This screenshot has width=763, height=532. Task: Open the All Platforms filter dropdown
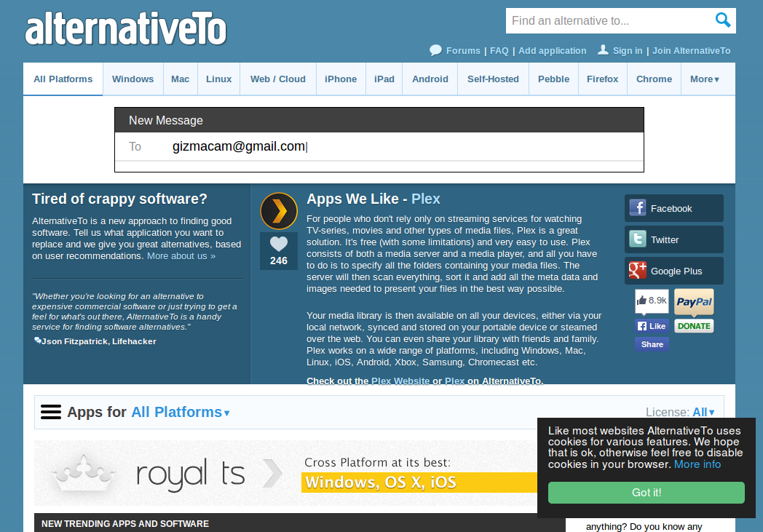pos(180,413)
